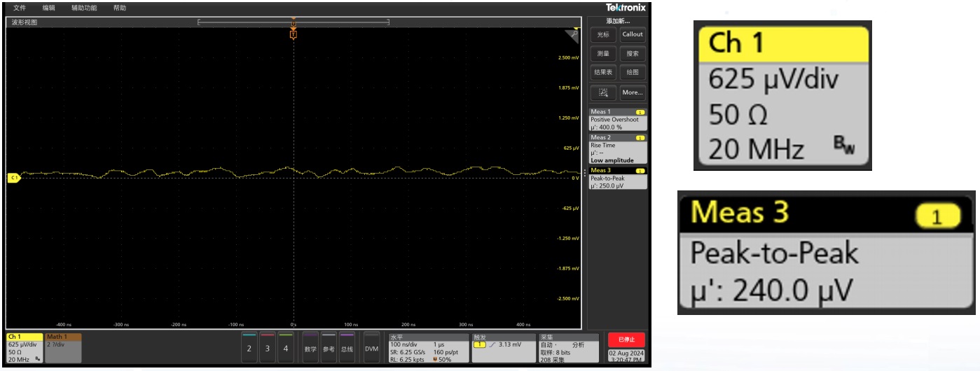This screenshot has height=371, width=980.
Task: Click the 波形视图 waveform view title
Action: [25, 22]
